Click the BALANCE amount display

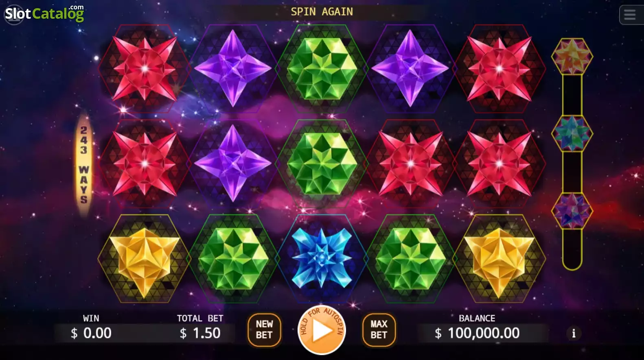pyautogui.click(x=478, y=333)
